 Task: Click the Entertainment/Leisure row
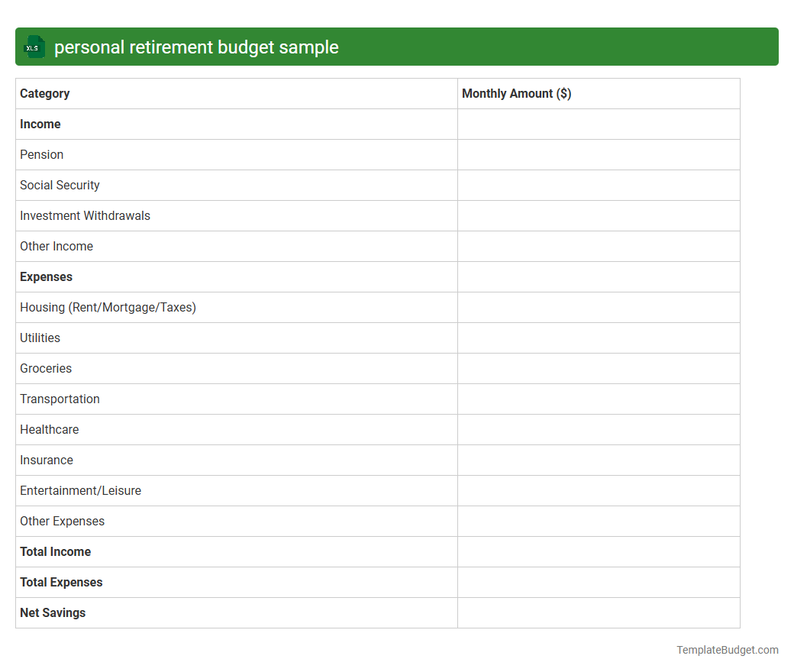(80, 490)
